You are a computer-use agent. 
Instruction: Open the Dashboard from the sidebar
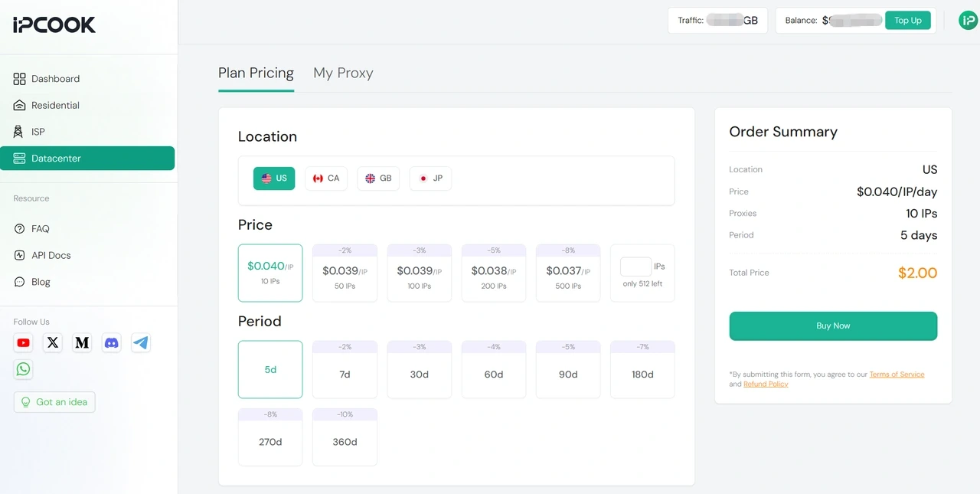pyautogui.click(x=55, y=78)
